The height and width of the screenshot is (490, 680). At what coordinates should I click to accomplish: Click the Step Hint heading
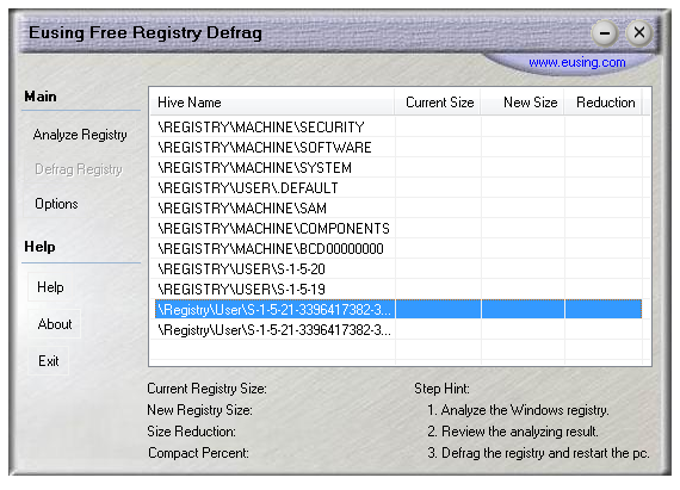pyautogui.click(x=441, y=389)
